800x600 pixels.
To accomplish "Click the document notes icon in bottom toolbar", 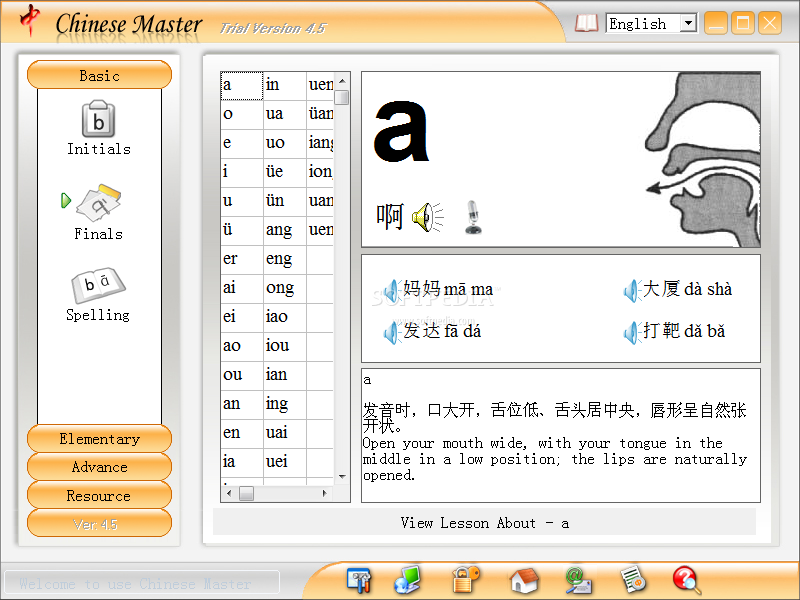I will tap(633, 580).
